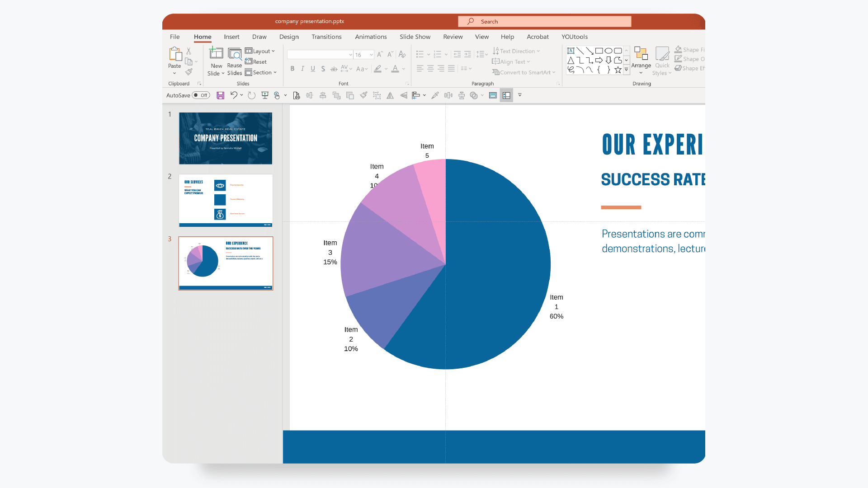Image resolution: width=868 pixels, height=488 pixels.
Task: Start slideshow from beginning icon in quick access
Action: tap(265, 95)
